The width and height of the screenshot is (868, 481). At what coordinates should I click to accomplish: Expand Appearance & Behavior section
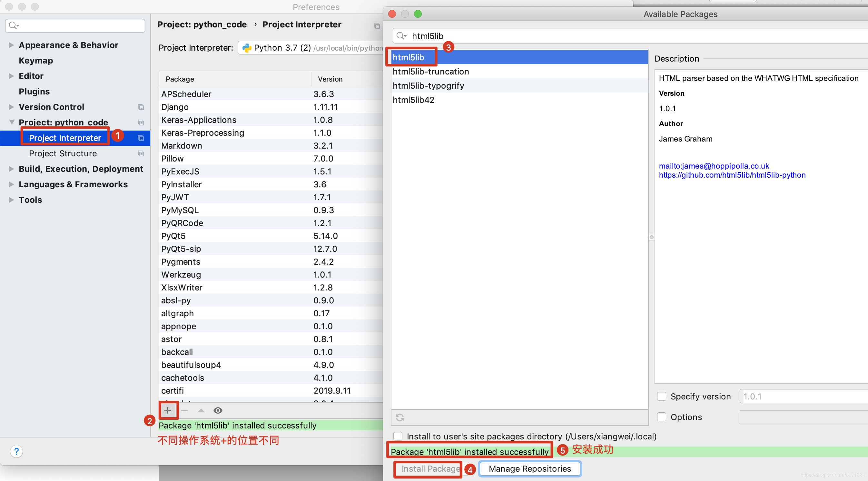click(x=12, y=45)
